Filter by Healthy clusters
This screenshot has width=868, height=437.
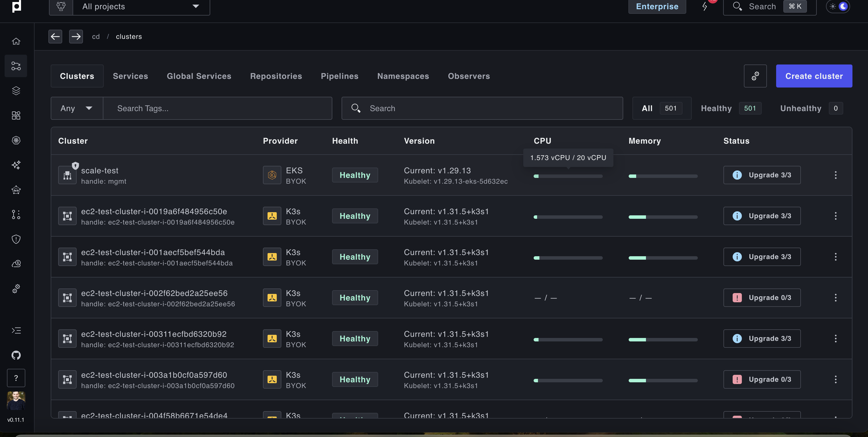click(x=731, y=108)
